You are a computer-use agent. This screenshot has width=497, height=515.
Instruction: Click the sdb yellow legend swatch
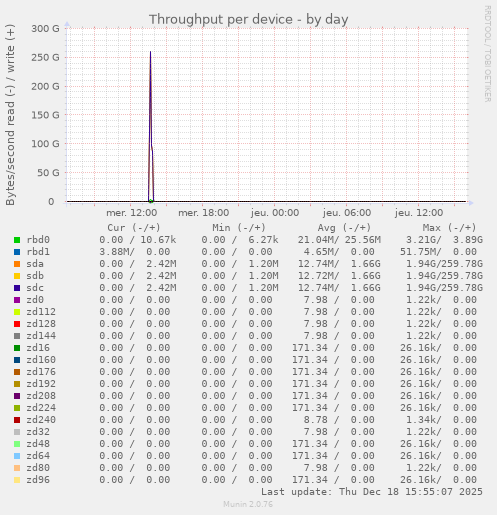[x=17, y=276]
